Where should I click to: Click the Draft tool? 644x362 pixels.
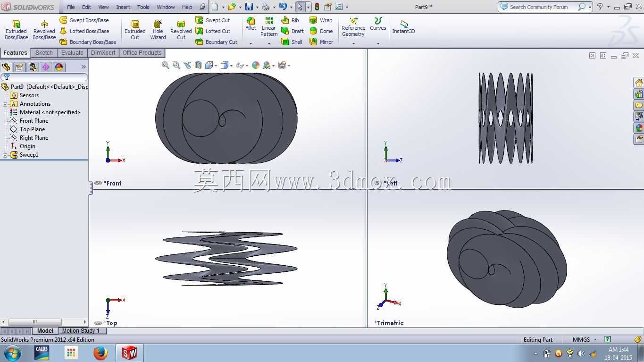point(292,31)
